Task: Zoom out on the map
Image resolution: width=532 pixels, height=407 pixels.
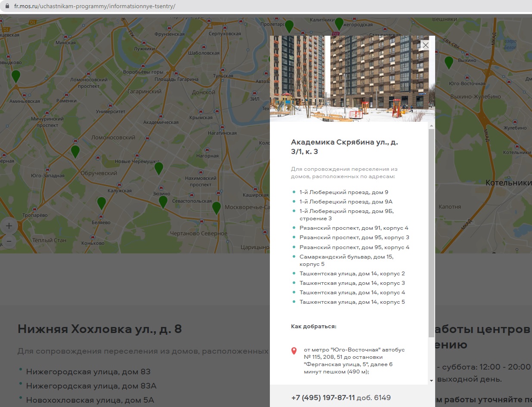Action: click(9, 241)
